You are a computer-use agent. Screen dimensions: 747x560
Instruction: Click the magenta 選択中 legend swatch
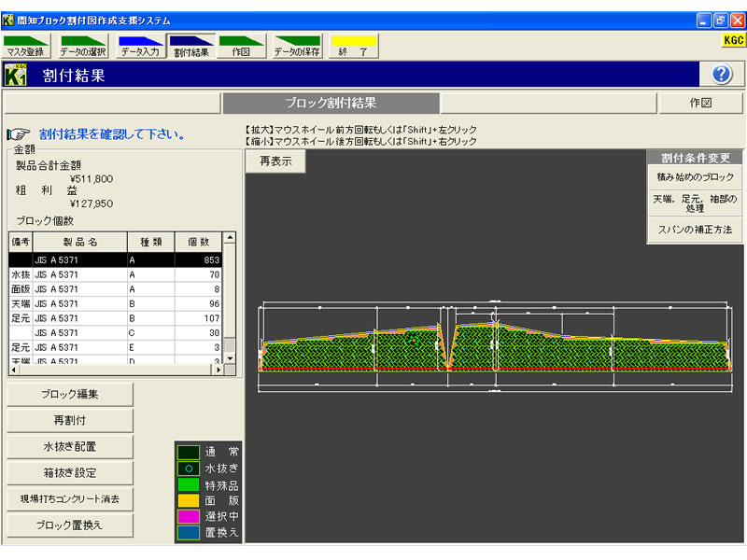tap(188, 517)
